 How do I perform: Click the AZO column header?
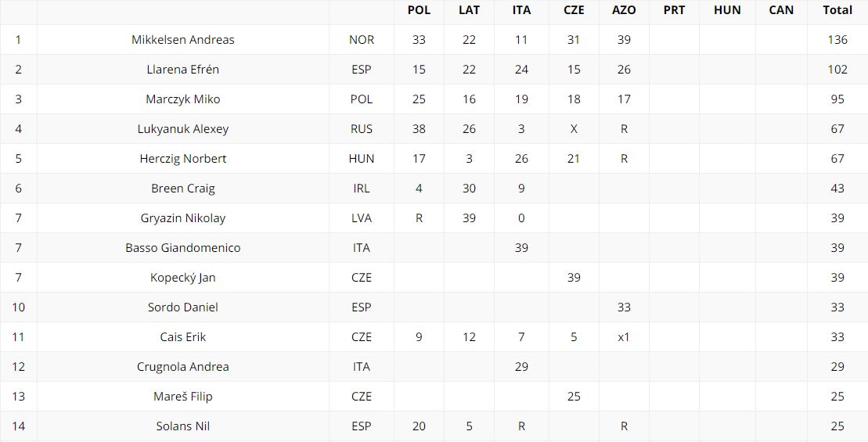click(624, 10)
